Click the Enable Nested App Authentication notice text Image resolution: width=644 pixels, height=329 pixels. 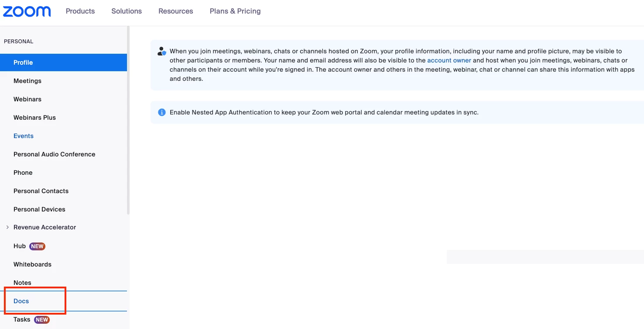324,112
